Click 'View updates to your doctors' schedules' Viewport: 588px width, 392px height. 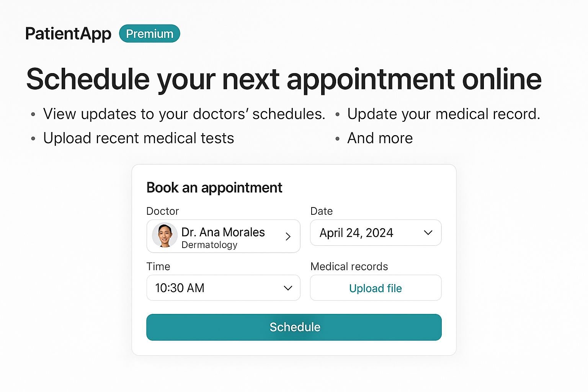click(184, 114)
